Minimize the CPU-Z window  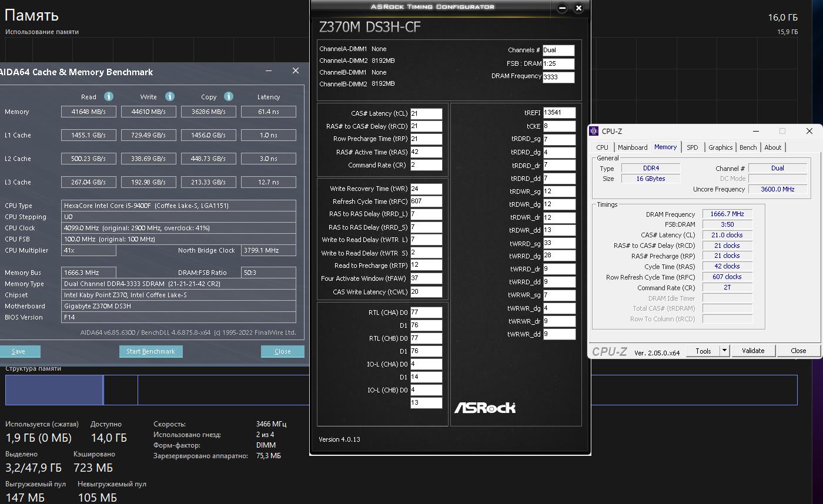[755, 131]
